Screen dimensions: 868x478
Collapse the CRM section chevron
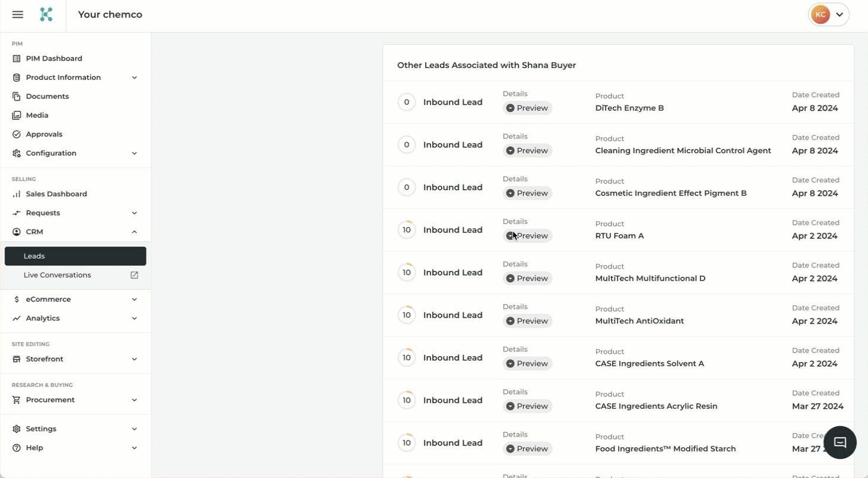click(x=134, y=232)
